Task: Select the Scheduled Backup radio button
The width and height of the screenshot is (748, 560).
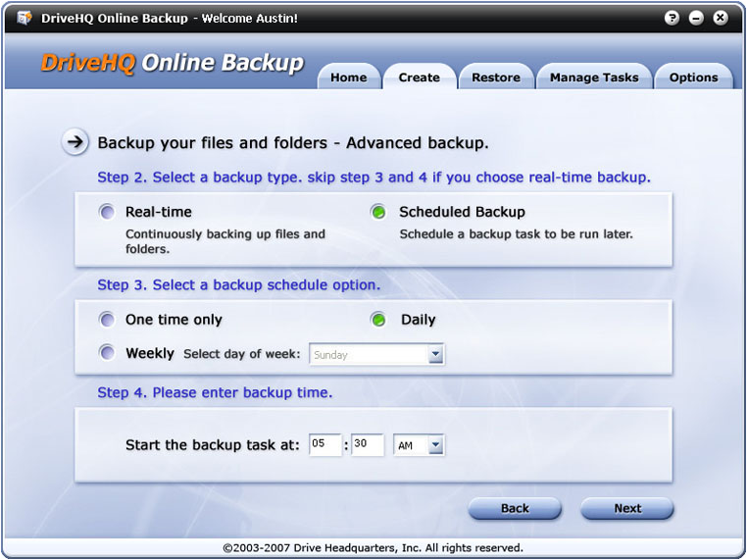Action: click(378, 212)
